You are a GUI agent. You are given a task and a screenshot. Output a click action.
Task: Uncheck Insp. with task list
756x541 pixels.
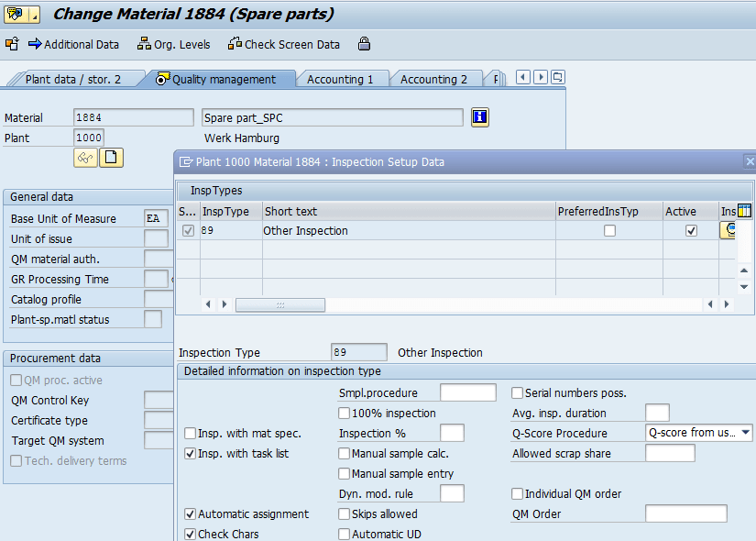tap(191, 454)
